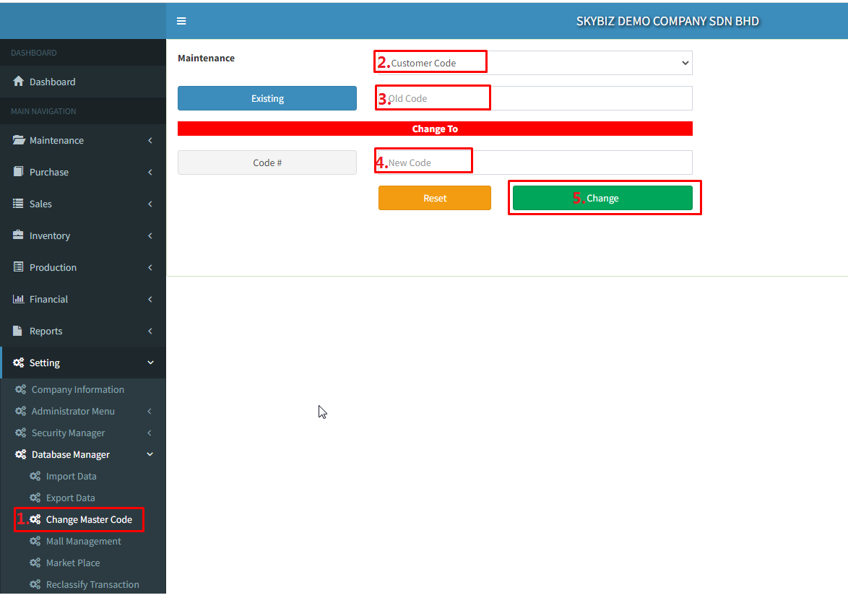Open Reclassify Transaction in sidebar
The image size is (848, 616).
pyautogui.click(x=92, y=584)
